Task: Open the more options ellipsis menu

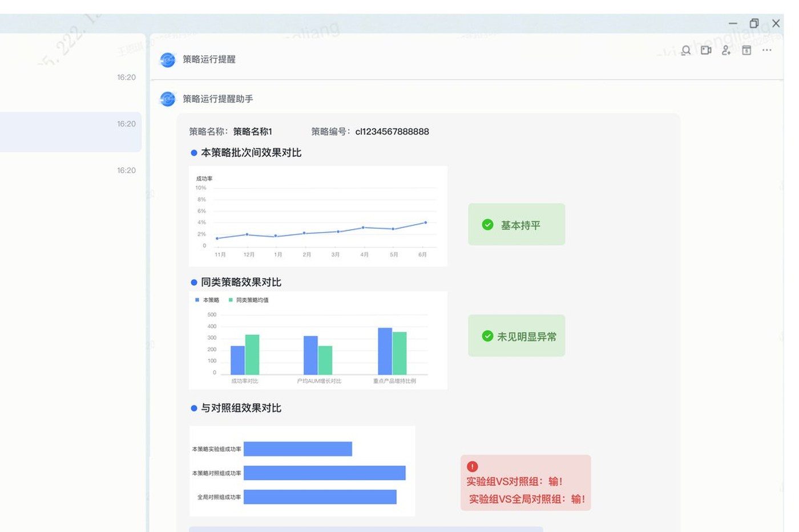Action: click(x=767, y=50)
